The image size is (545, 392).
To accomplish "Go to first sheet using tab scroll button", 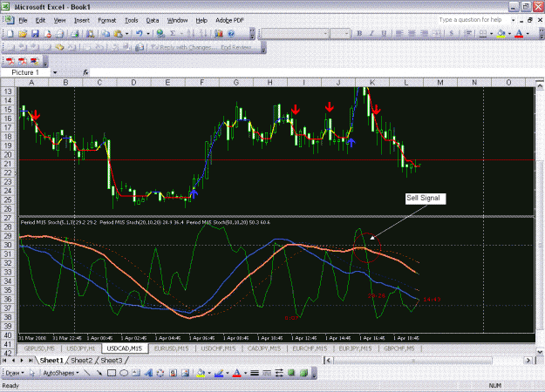I will (x=4, y=361).
